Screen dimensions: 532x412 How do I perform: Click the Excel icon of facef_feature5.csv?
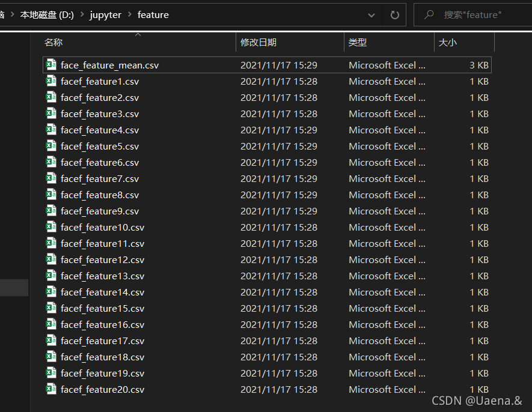click(51, 146)
